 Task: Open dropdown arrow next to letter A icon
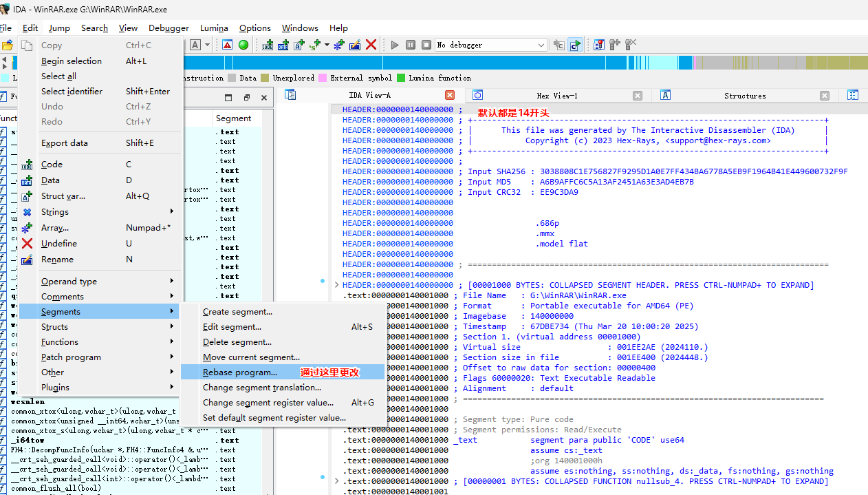207,45
